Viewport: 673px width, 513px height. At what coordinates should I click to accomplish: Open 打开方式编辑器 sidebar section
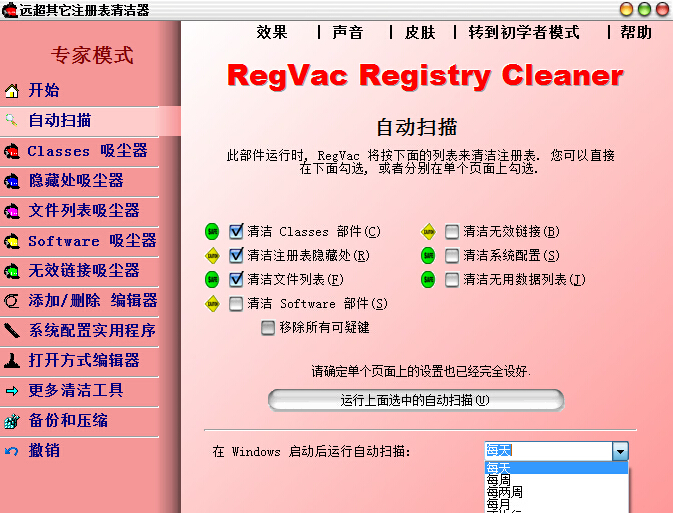79,361
